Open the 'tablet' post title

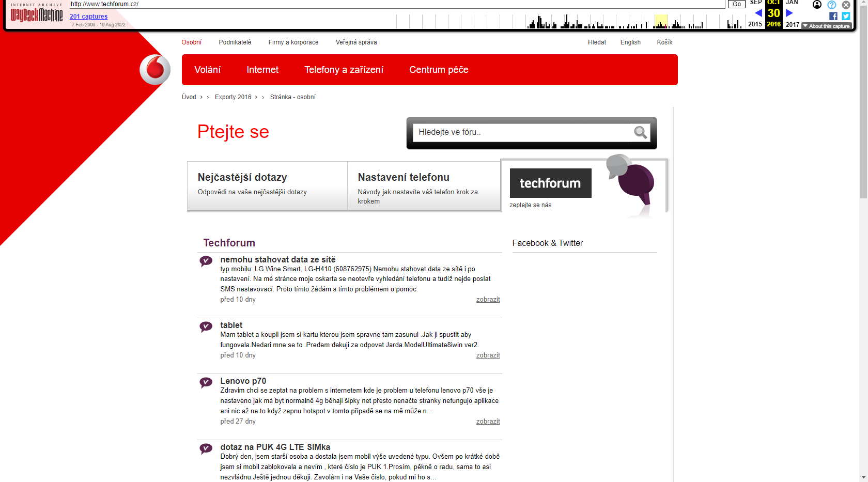click(231, 325)
